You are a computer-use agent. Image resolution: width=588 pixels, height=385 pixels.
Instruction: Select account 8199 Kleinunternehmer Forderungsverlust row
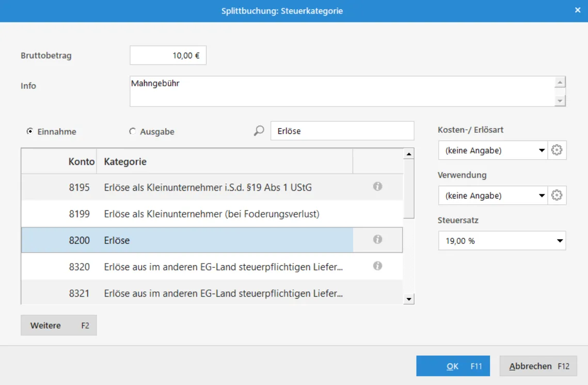[x=212, y=213]
